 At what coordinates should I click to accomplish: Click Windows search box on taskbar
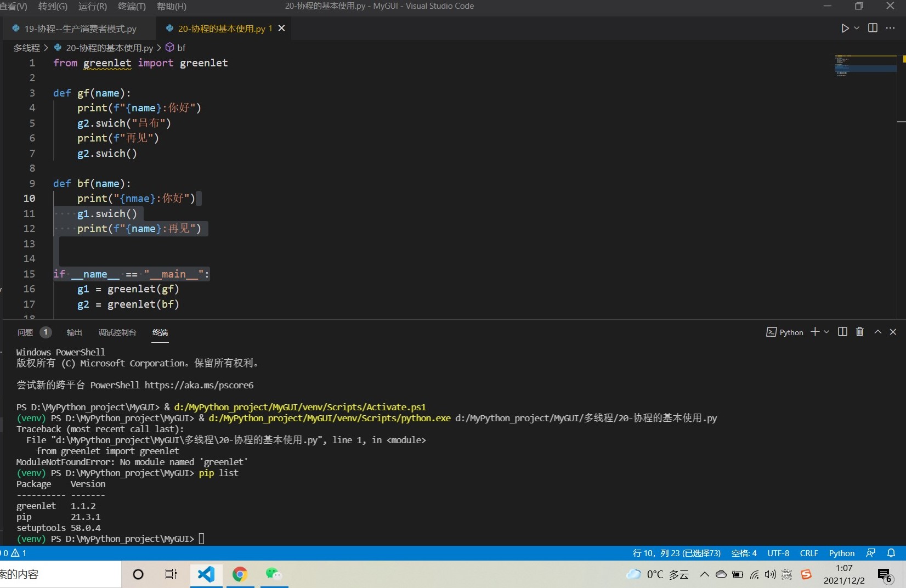point(60,574)
